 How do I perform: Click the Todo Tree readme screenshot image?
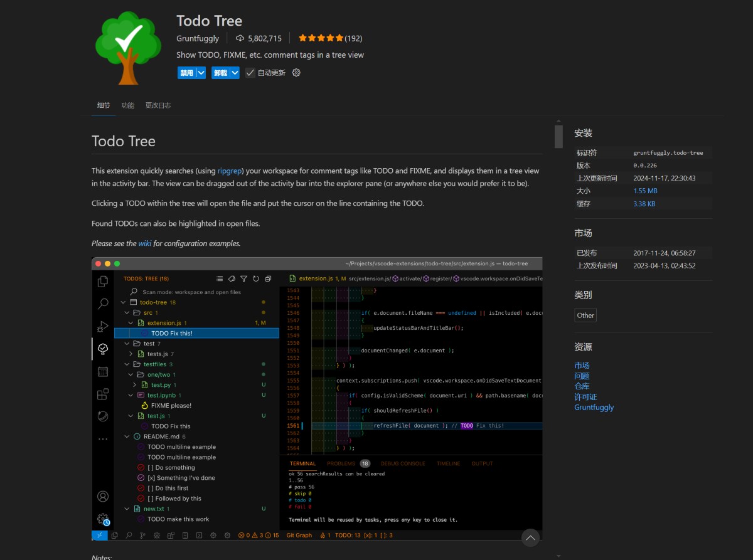pyautogui.click(x=317, y=399)
